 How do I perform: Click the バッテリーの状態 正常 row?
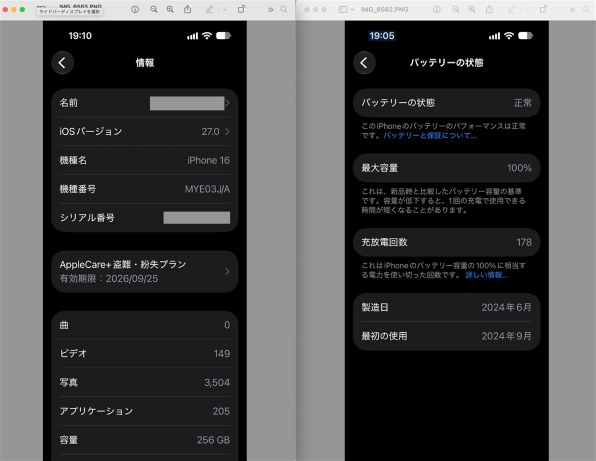[x=447, y=103]
